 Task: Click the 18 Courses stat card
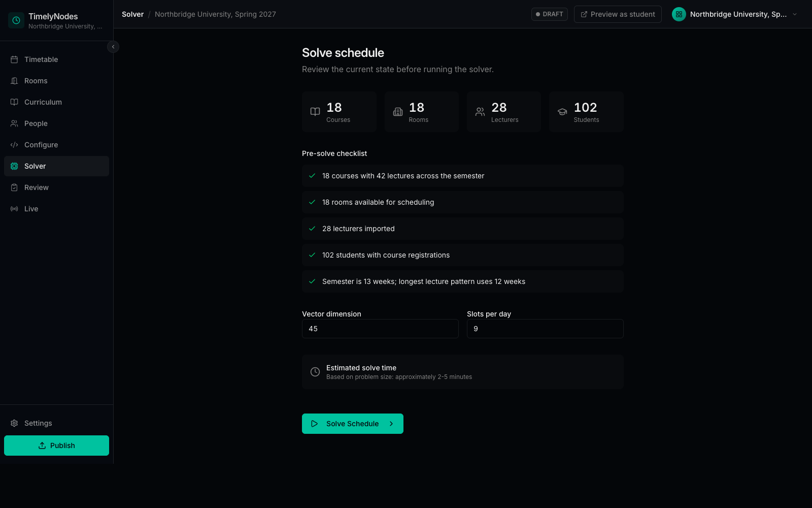click(x=339, y=112)
